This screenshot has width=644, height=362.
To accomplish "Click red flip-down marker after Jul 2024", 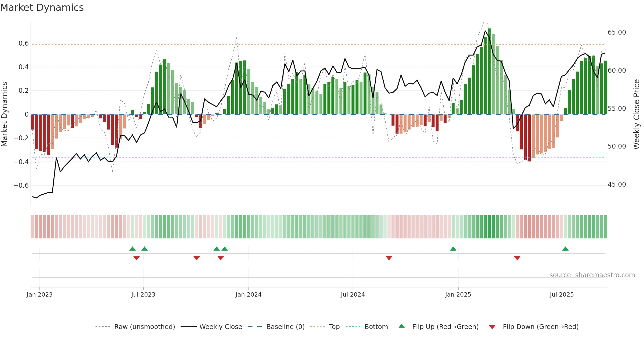I will 389,258.
